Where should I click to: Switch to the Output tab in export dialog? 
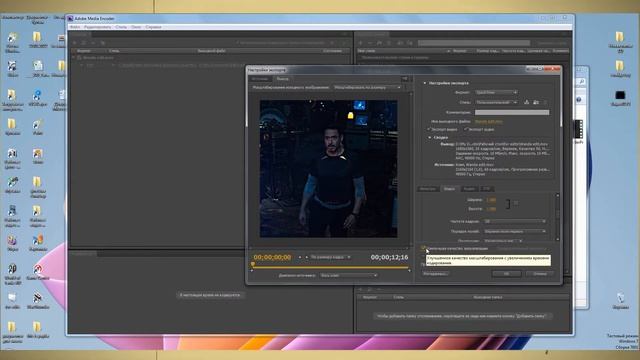click(282, 78)
